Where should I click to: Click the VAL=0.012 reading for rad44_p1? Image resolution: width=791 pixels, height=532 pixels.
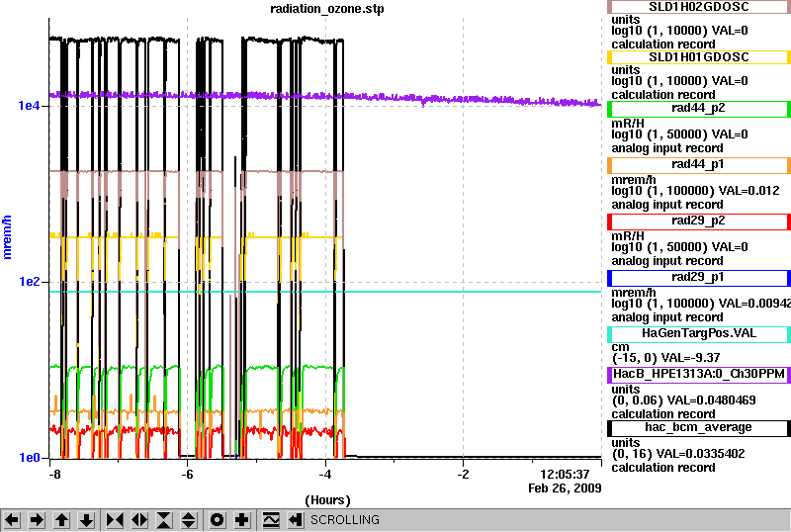(x=748, y=191)
